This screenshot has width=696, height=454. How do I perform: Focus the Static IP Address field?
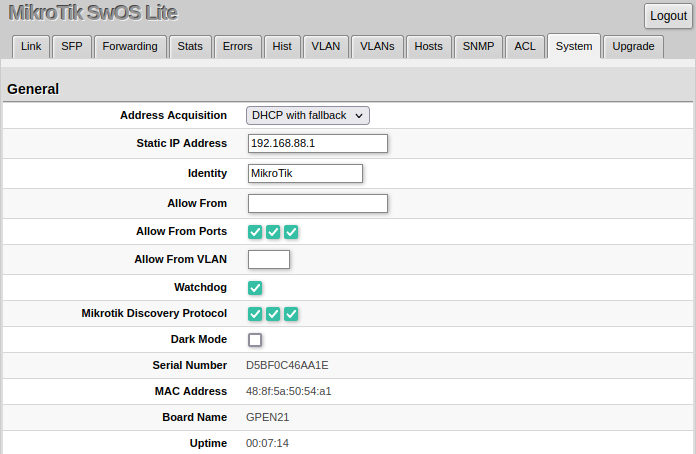click(318, 143)
